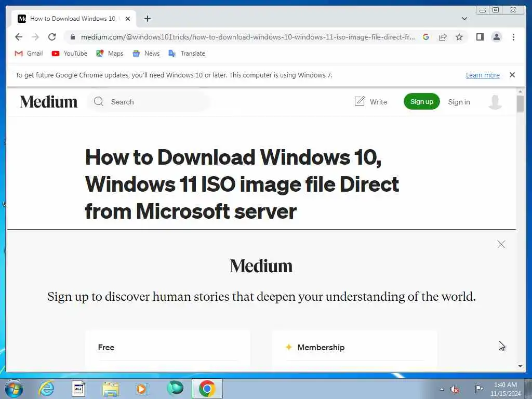Expand the tab search chevron

pos(464,19)
